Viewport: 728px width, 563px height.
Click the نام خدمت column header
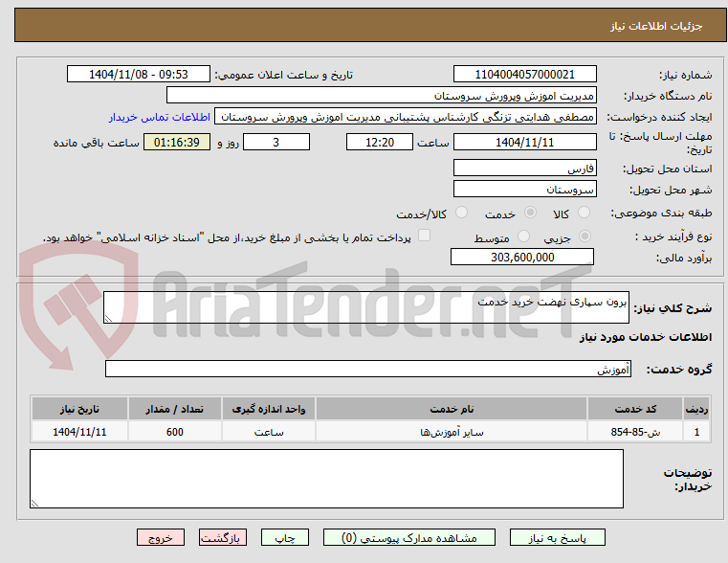pos(452,409)
